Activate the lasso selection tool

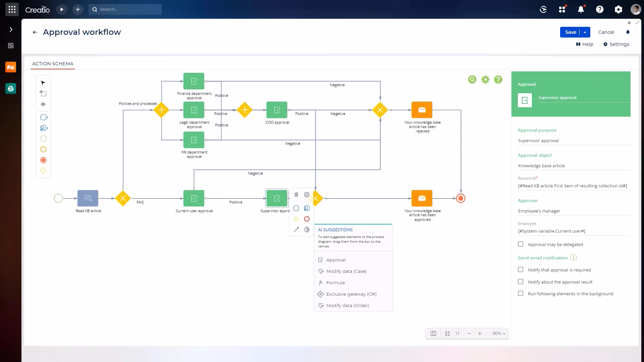click(43, 94)
